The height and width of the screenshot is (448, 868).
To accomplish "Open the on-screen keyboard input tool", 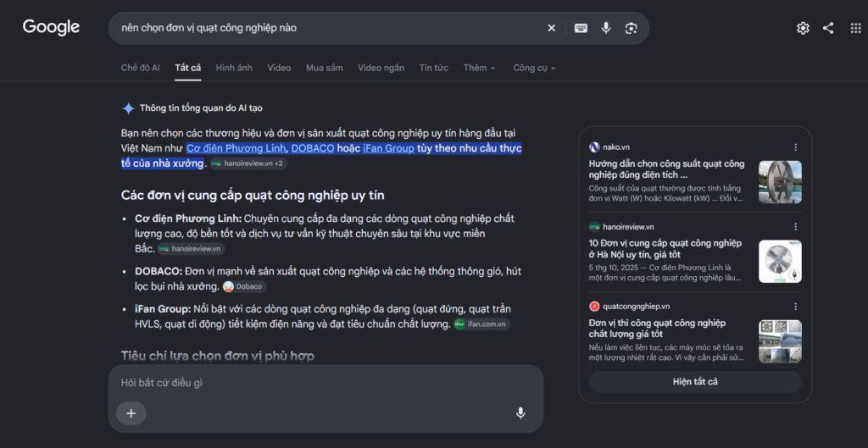I will (581, 28).
